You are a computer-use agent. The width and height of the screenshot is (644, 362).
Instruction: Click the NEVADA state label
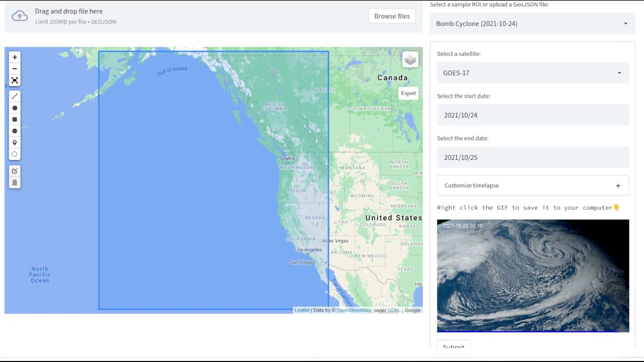(315, 218)
